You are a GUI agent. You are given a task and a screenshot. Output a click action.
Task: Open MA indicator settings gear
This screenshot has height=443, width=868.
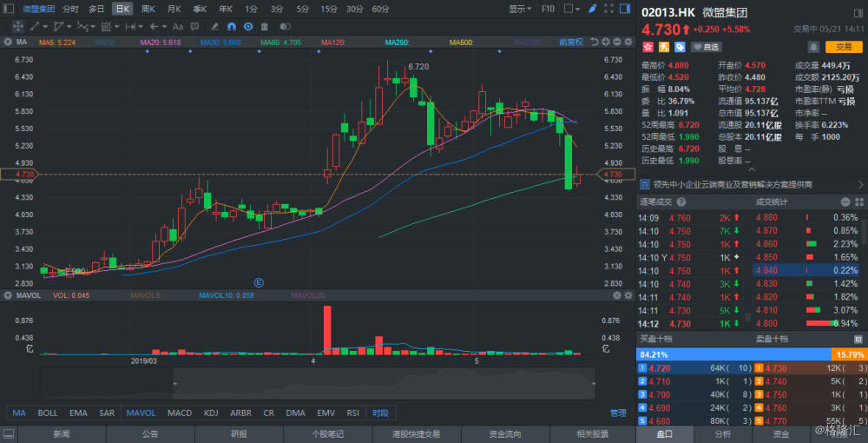629,42
